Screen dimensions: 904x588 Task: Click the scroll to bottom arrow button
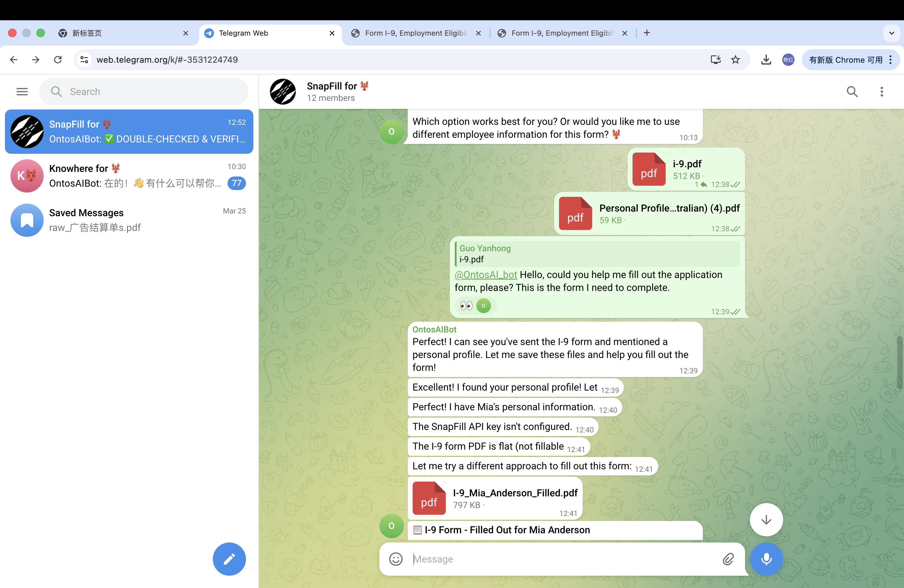[x=766, y=520]
